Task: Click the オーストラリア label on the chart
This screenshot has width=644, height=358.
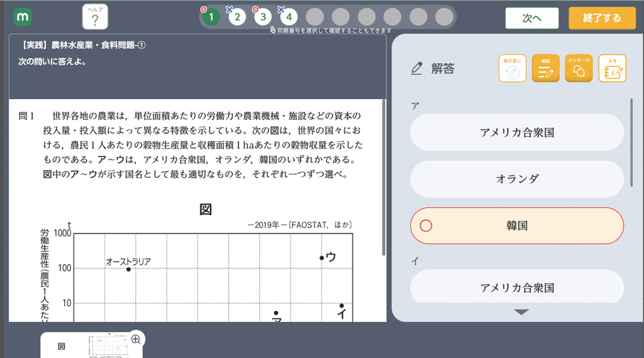Action: point(129,261)
